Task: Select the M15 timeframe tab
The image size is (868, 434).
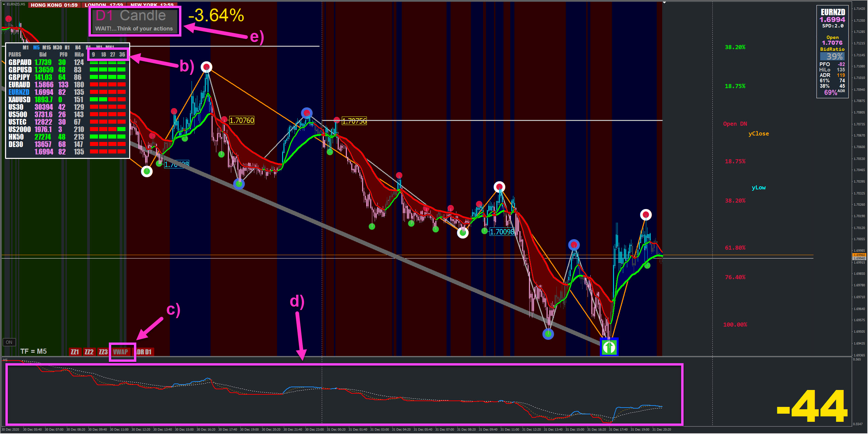Action: point(46,48)
